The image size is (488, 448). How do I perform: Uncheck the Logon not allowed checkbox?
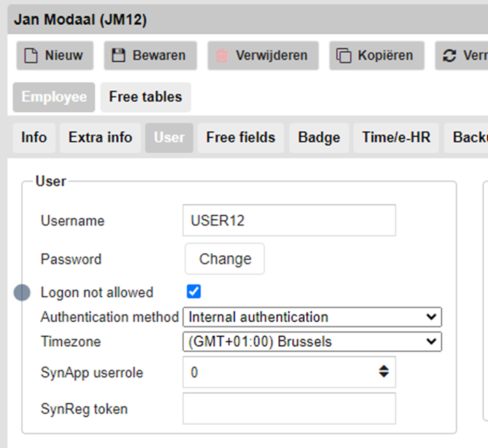tap(194, 292)
